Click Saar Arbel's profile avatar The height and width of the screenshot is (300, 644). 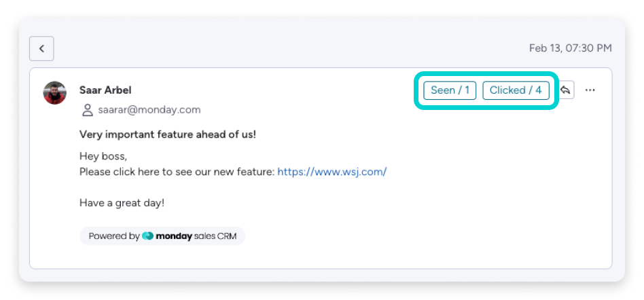tap(54, 93)
